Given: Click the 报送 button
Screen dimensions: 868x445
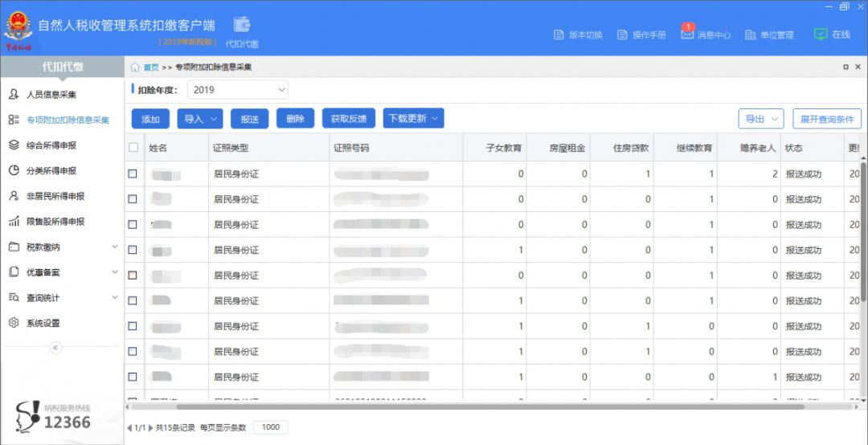Looking at the screenshot, I should point(250,118).
